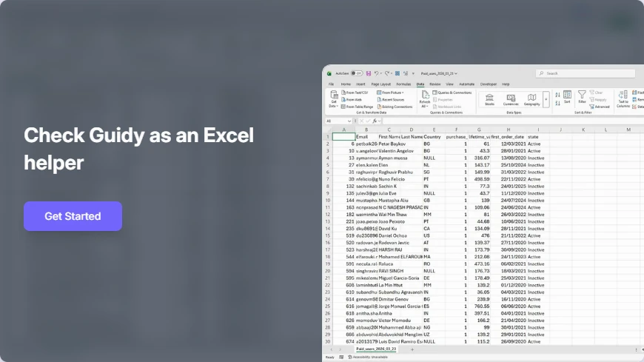Click in the Excel Search box
The width and height of the screenshot is (644, 362).
point(586,73)
